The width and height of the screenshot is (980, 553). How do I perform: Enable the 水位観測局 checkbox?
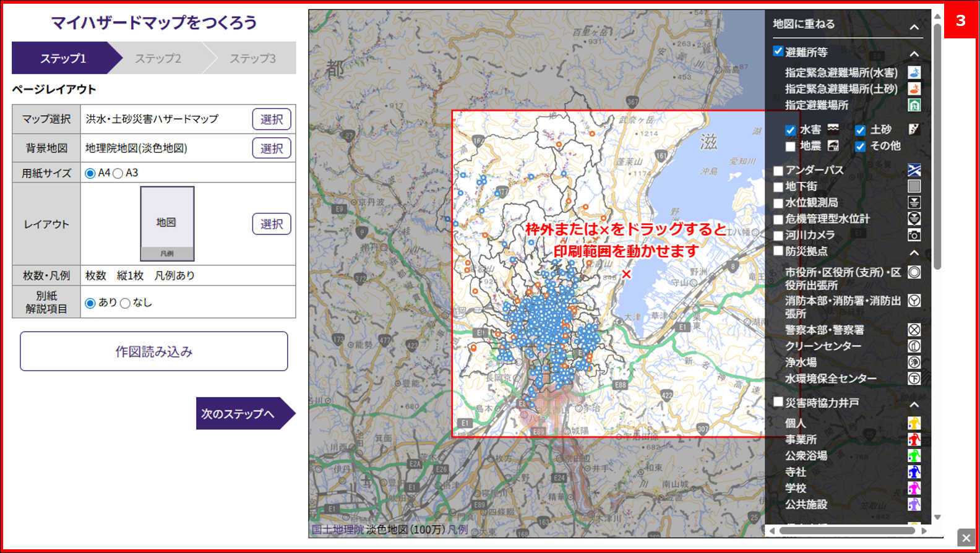click(778, 203)
